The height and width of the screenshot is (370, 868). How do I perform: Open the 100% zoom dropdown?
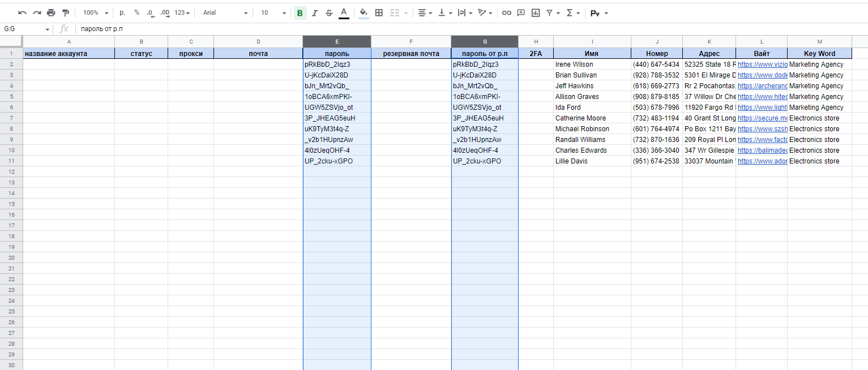95,12
